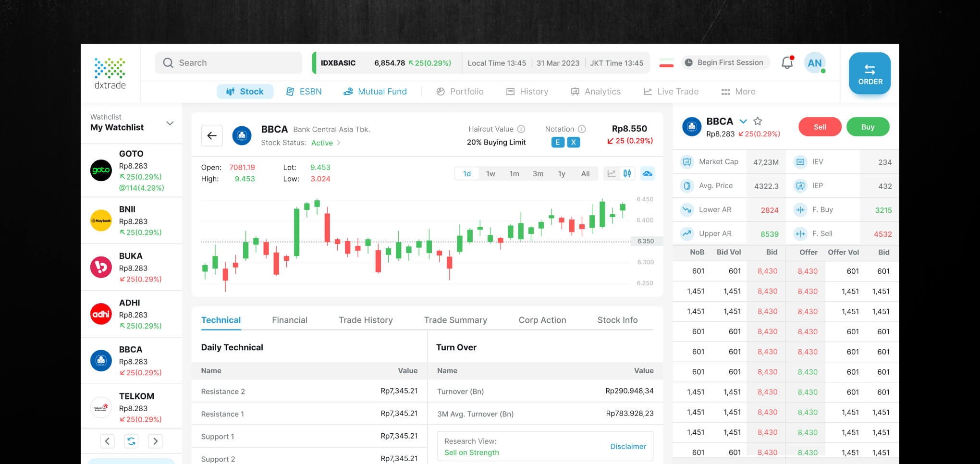
Task: Open the More menu
Action: [738, 92]
